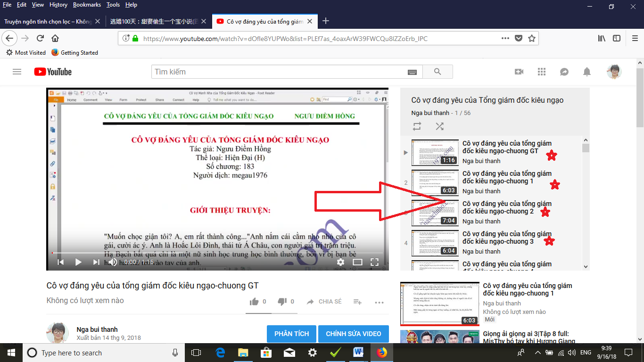Image resolution: width=644 pixels, height=362 pixels.
Task: Click the YouTube logo
Action: (53, 72)
